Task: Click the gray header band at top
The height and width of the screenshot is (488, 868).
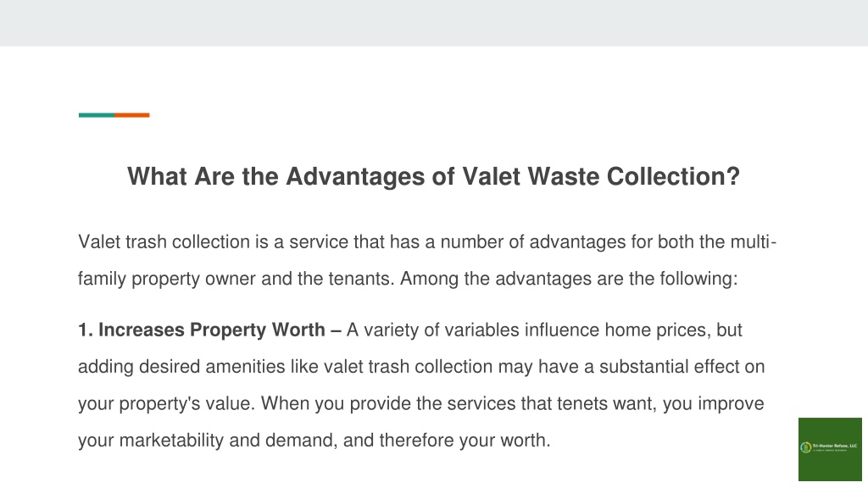Action: tap(434, 23)
